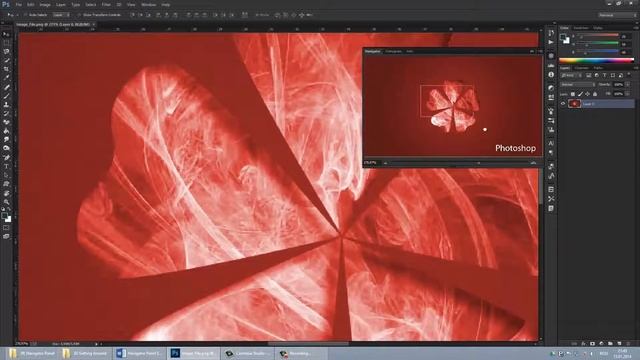Select the Healing Brush tool
This screenshot has height=360, width=640.
tap(6, 87)
